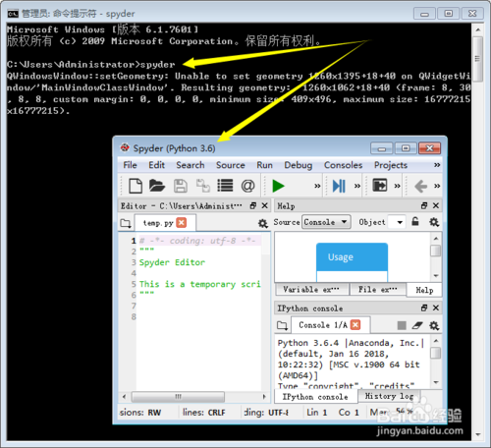Screen dimensions: 491x448
Task: Undock the Editor pane
Action: click(253, 205)
